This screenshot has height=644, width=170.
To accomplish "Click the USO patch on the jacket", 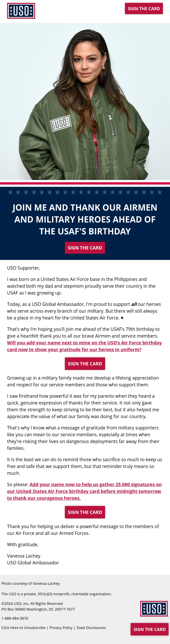I will pyautogui.click(x=61, y=123).
